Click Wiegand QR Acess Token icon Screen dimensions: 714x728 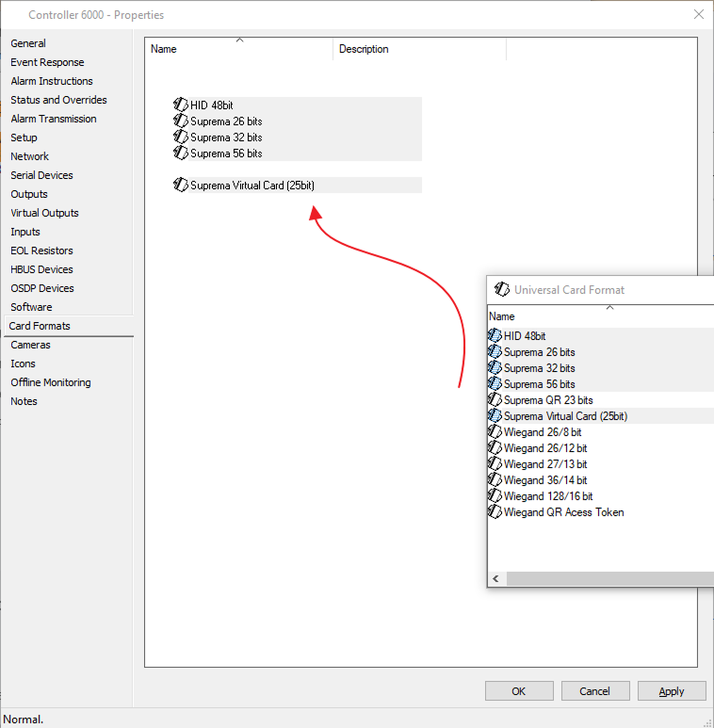[495, 512]
